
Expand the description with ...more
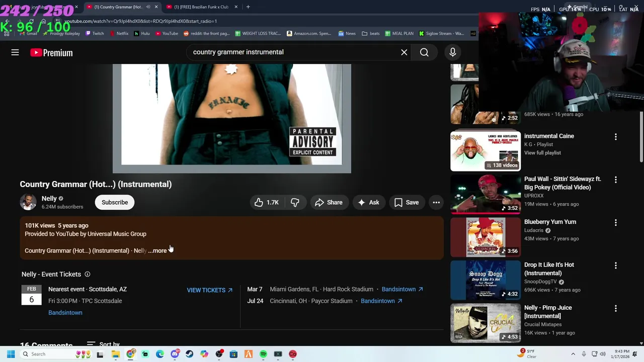(157, 250)
